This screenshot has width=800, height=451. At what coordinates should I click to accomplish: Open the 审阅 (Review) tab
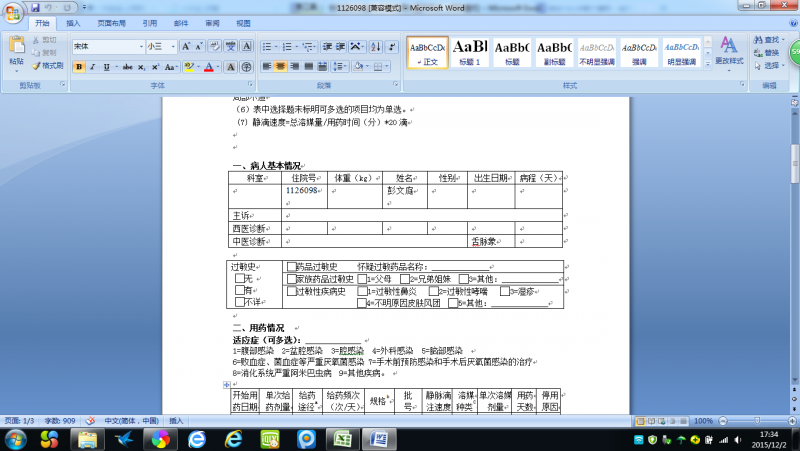(x=212, y=23)
